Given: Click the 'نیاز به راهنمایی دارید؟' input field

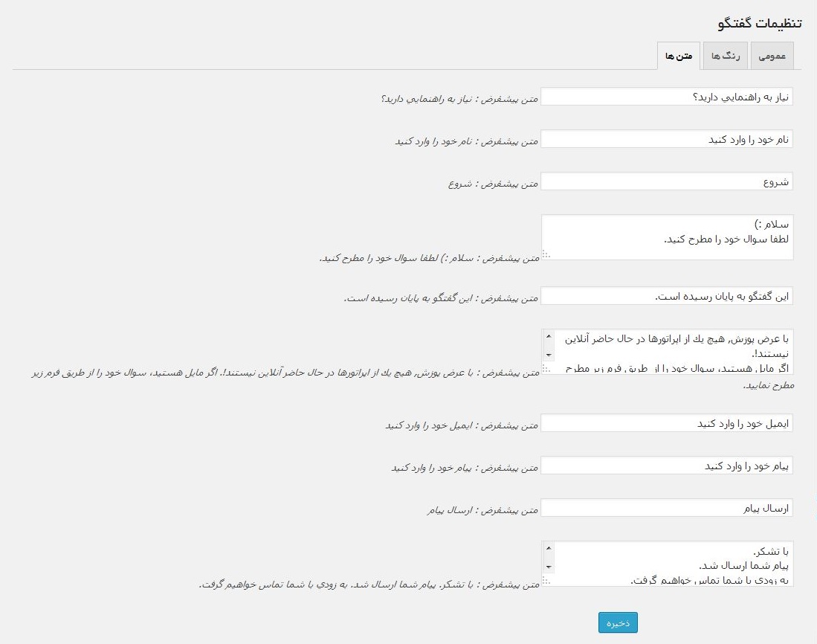Looking at the screenshot, I should [x=666, y=97].
